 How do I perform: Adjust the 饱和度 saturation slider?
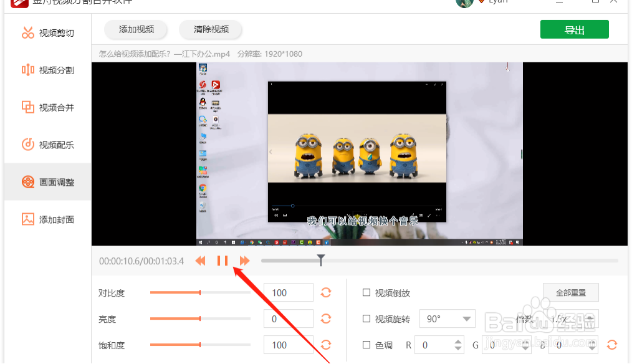tap(200, 345)
